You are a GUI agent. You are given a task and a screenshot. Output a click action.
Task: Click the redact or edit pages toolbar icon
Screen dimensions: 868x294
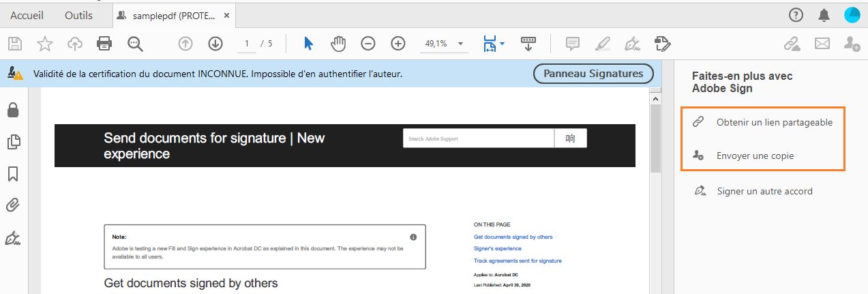[662, 44]
